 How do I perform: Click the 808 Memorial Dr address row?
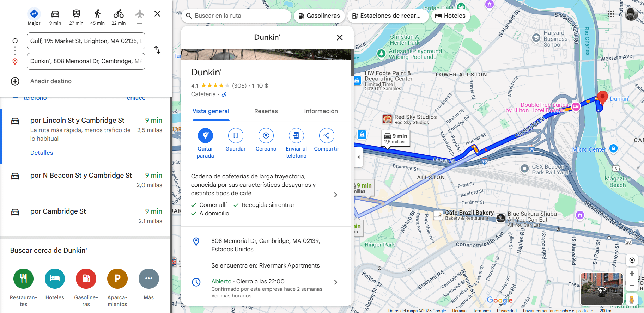[x=266, y=245]
